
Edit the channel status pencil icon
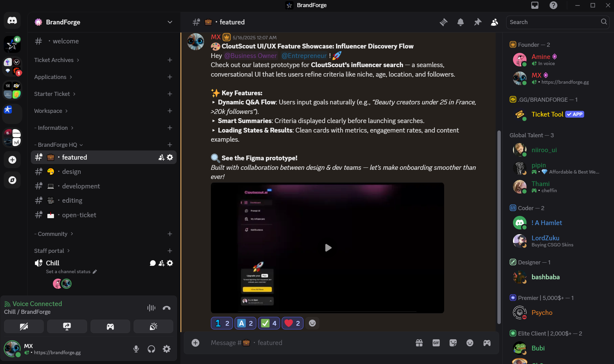[x=95, y=271]
